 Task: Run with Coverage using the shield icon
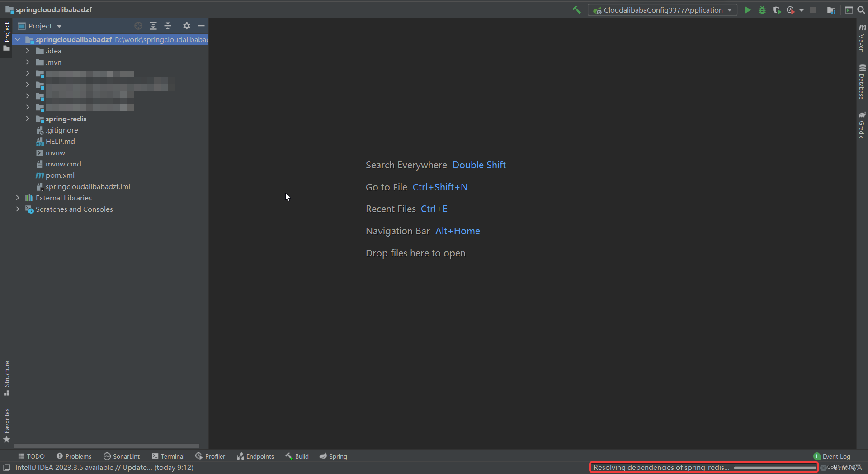pos(777,9)
